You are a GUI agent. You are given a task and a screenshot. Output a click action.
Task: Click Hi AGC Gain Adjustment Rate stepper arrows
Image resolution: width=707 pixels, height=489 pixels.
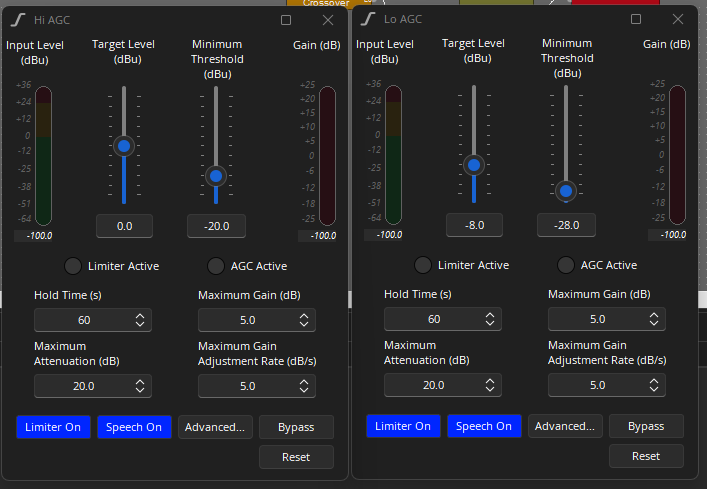pos(304,386)
